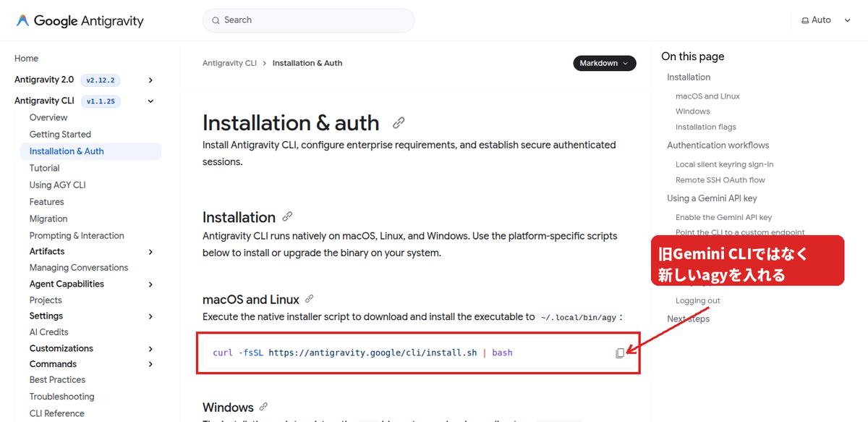This screenshot has height=422, width=868.
Task: Jump to Enable the Gemini API key
Action: coord(724,217)
